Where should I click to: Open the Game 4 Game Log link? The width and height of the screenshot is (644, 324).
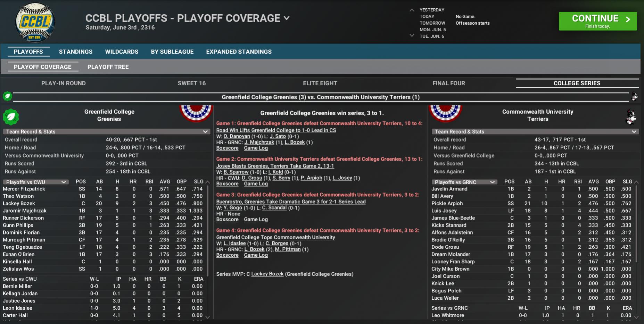(x=256, y=255)
